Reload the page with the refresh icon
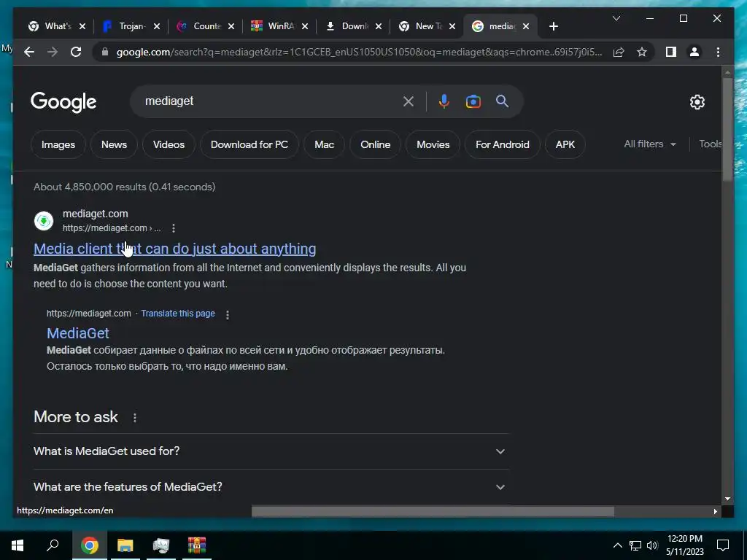The width and height of the screenshot is (747, 560). pos(76,52)
